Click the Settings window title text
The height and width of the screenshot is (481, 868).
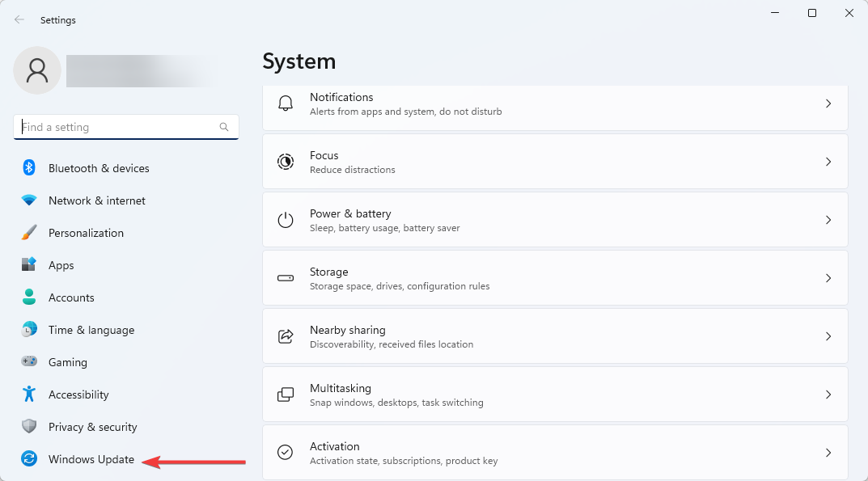pos(58,20)
